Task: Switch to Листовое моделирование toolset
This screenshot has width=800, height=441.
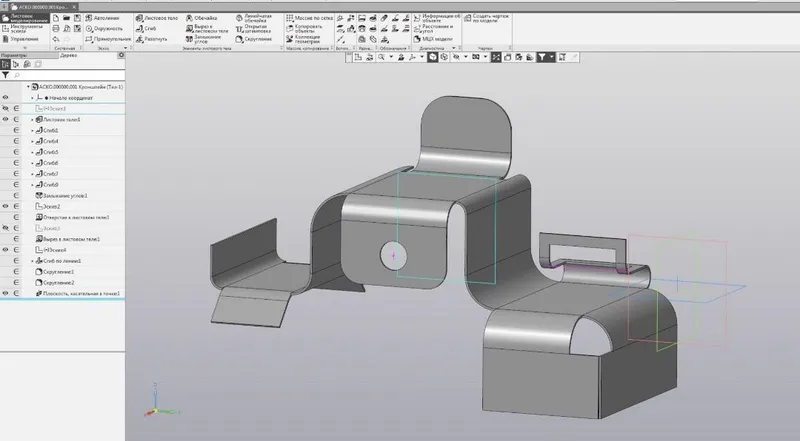Action: pyautogui.click(x=25, y=18)
